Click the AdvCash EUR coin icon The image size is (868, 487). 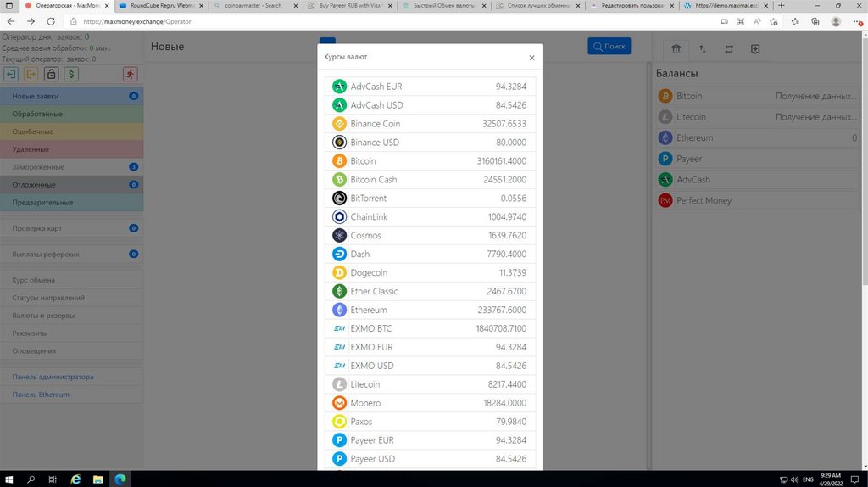pos(339,87)
